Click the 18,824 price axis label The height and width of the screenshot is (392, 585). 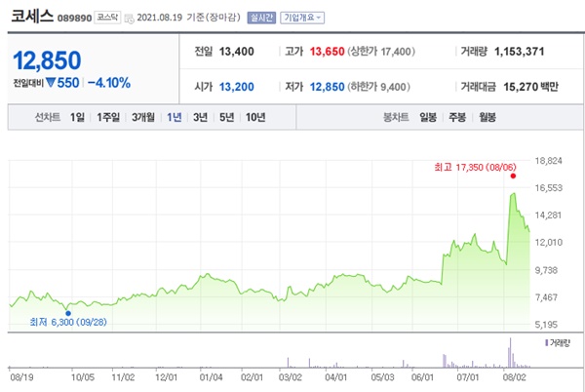point(548,161)
